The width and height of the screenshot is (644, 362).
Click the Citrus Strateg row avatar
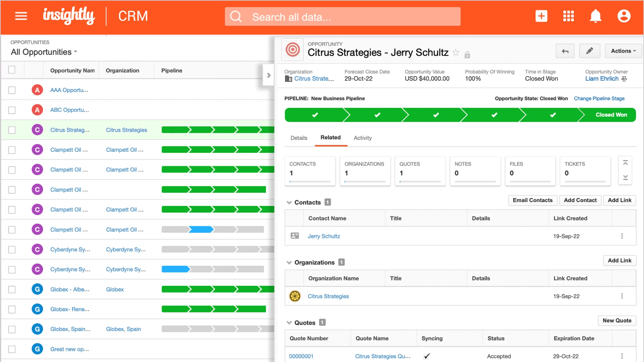(x=37, y=130)
